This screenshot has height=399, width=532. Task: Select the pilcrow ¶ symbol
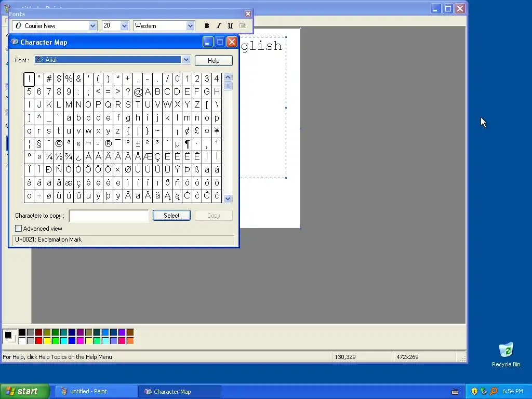(x=187, y=144)
